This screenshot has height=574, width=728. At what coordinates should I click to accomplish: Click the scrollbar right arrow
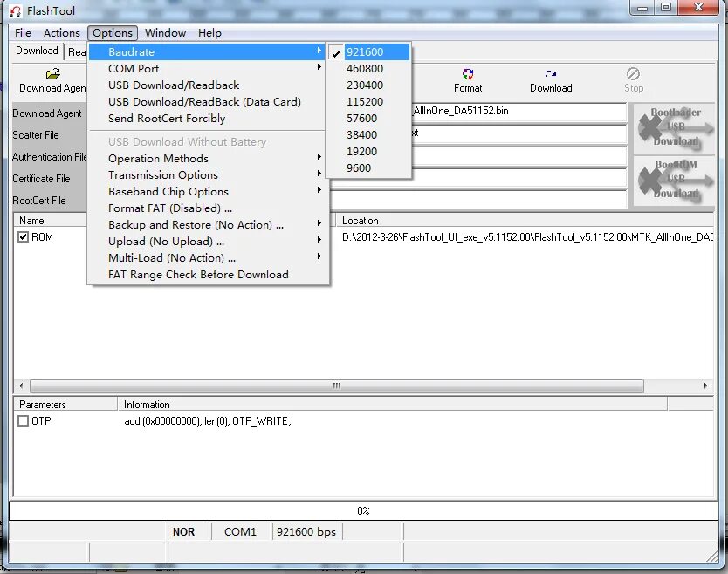click(x=705, y=386)
